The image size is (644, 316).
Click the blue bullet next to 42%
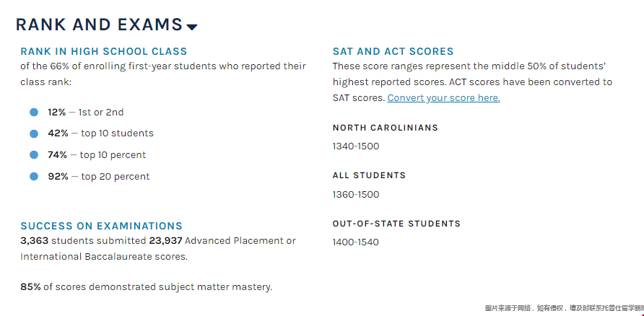pyautogui.click(x=34, y=133)
